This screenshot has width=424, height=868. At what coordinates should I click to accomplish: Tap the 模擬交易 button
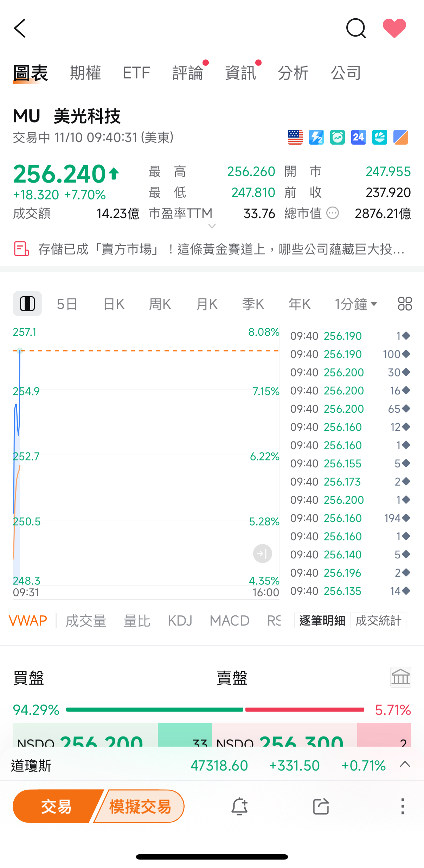click(140, 806)
